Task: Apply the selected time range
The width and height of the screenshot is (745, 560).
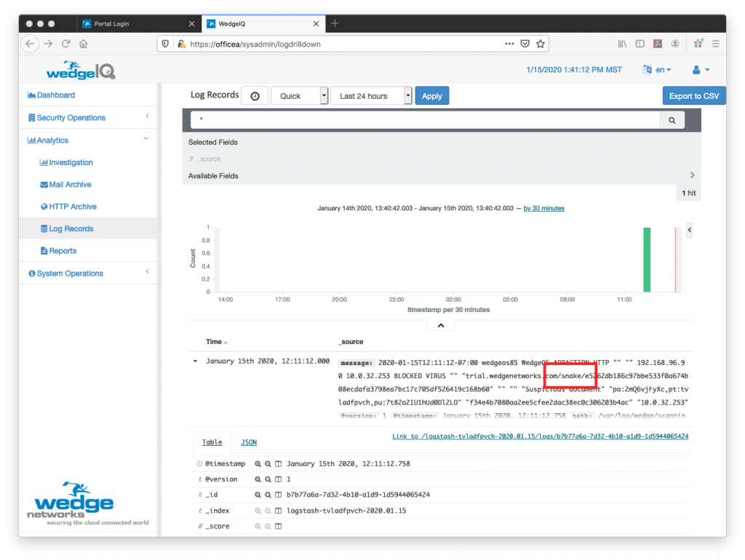Action: [432, 96]
